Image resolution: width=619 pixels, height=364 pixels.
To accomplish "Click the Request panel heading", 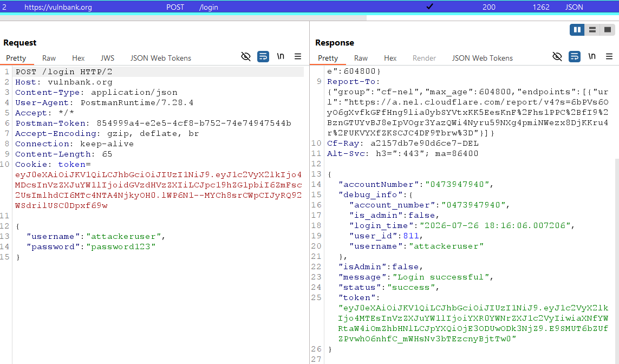I will 19,43.
